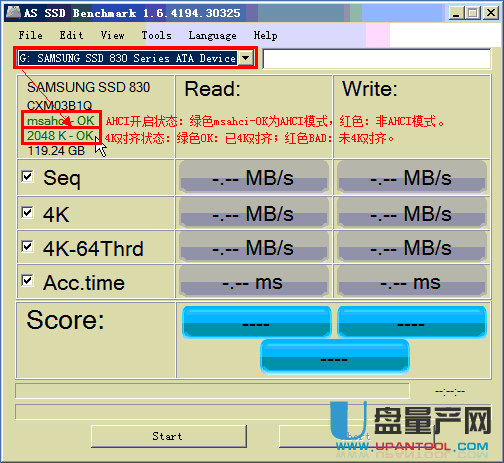Click the Seq read result field
This screenshot has height=463, width=504.
(x=254, y=177)
